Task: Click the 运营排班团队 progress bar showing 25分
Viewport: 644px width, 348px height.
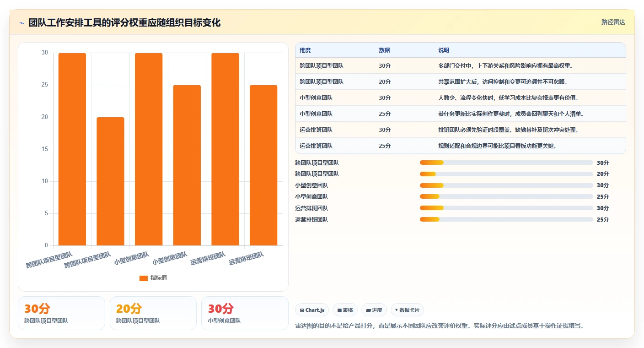Action: point(506,220)
